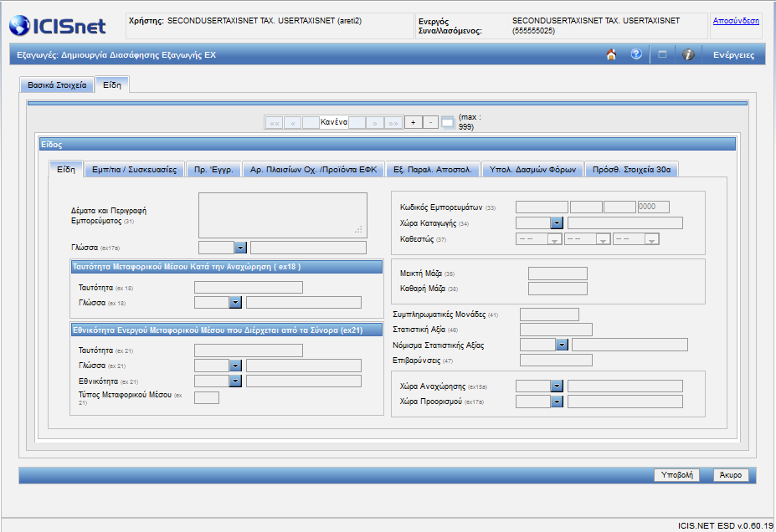Click the Μεικτή Μάζα input field

pyautogui.click(x=558, y=274)
